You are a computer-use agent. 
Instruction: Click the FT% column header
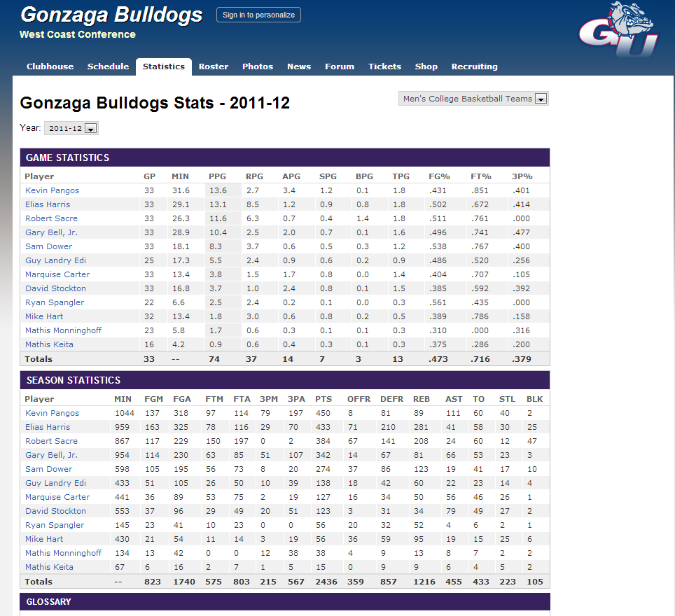click(481, 176)
